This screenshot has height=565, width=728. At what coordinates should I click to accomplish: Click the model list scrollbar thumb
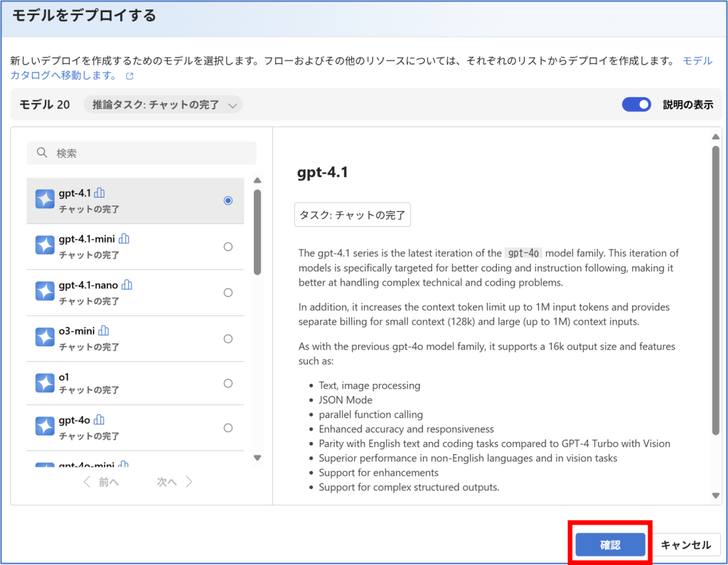click(x=257, y=232)
